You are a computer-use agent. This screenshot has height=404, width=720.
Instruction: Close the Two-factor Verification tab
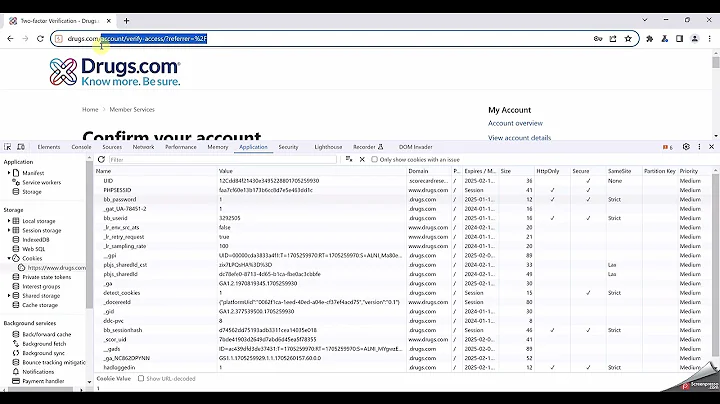pos(109,21)
